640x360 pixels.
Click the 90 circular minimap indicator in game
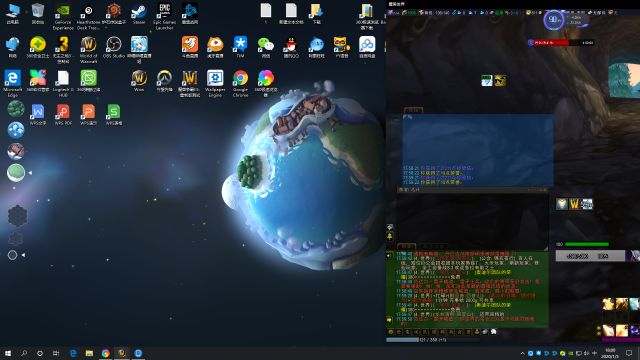click(x=553, y=20)
